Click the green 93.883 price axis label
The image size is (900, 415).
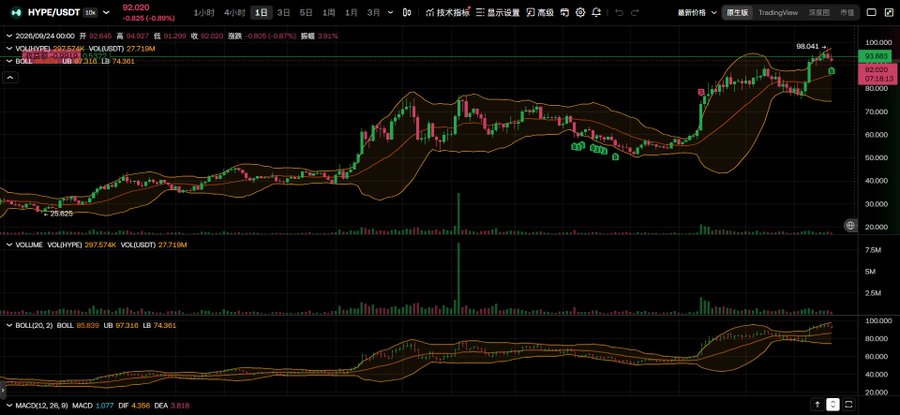coord(877,56)
